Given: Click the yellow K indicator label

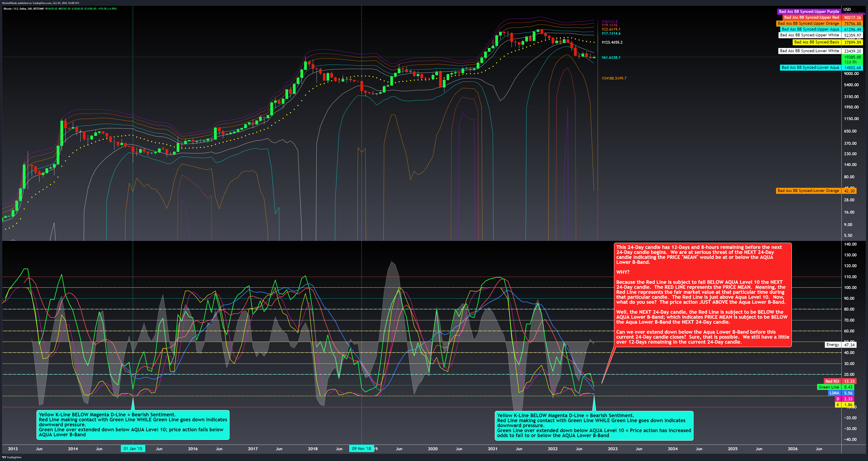Looking at the screenshot, I should [838, 405].
